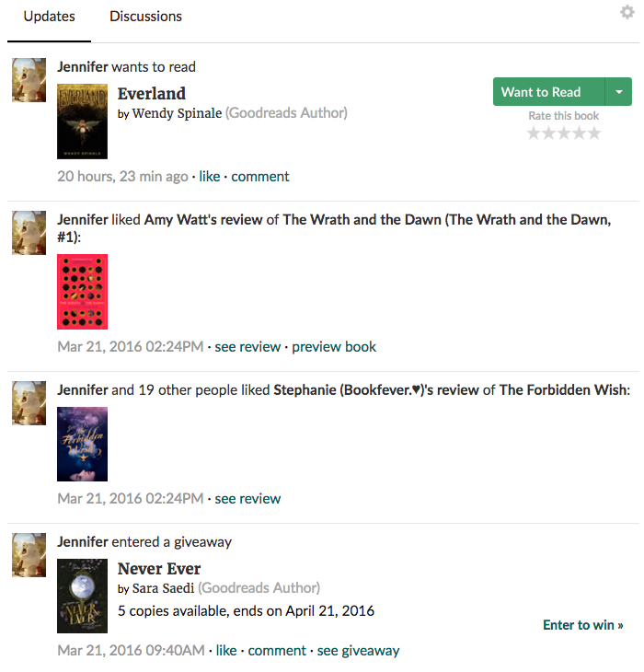
Task: Open The Forbidden Wish cover image
Action: (x=82, y=444)
